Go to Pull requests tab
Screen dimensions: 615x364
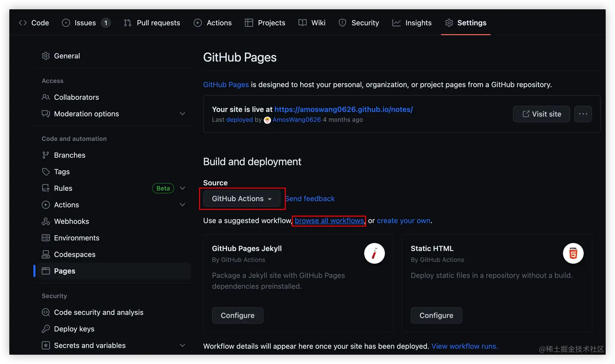(x=152, y=23)
